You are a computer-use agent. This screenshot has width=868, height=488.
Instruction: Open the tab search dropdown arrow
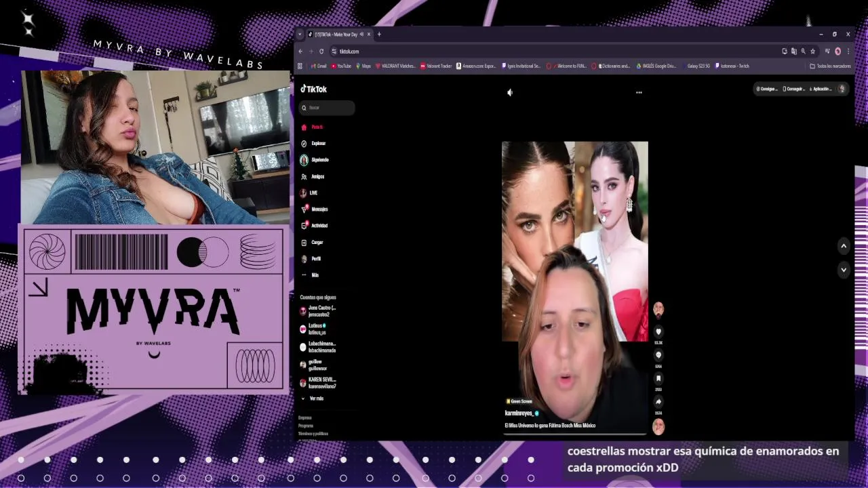click(300, 35)
